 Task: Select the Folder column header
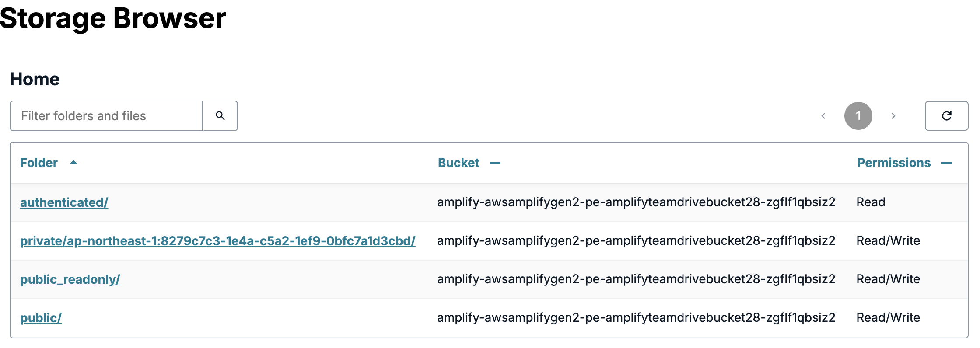coord(38,162)
